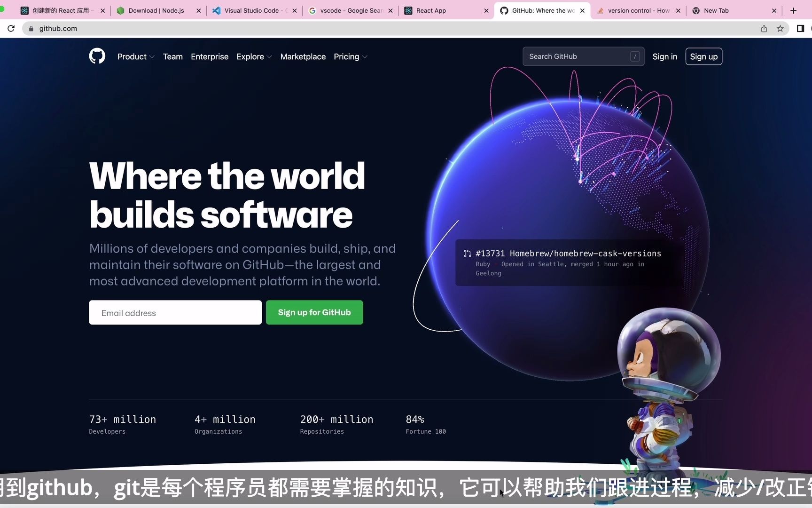Expand the Product dropdown menu
Screen dimensions: 812x508
pyautogui.click(x=136, y=56)
